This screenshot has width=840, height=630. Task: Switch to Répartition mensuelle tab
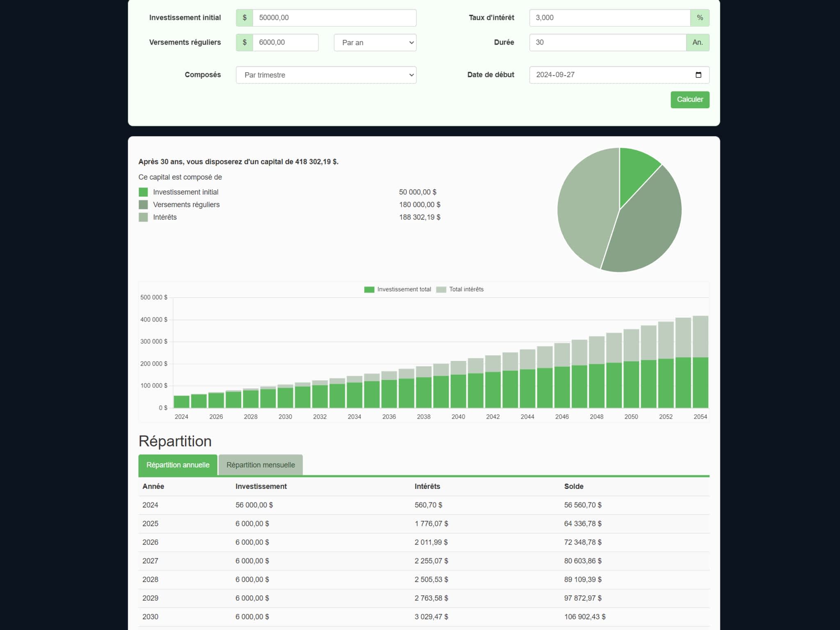coord(260,465)
